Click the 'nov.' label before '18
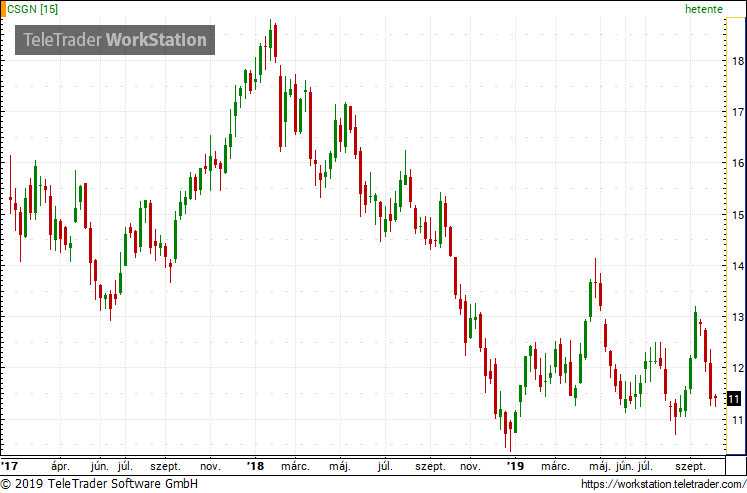 click(x=210, y=466)
